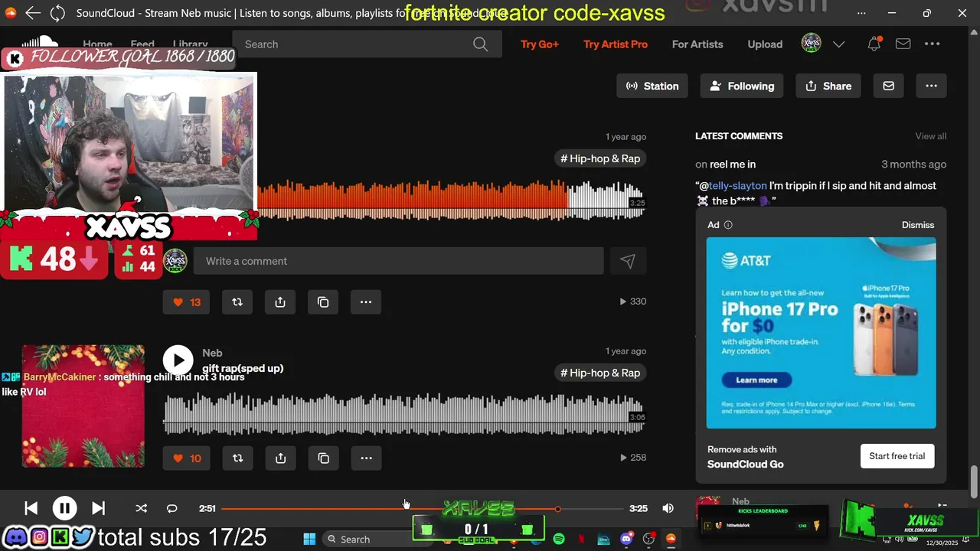Open the user avatar in the header
This screenshot has height=551, width=980.
coord(812,44)
